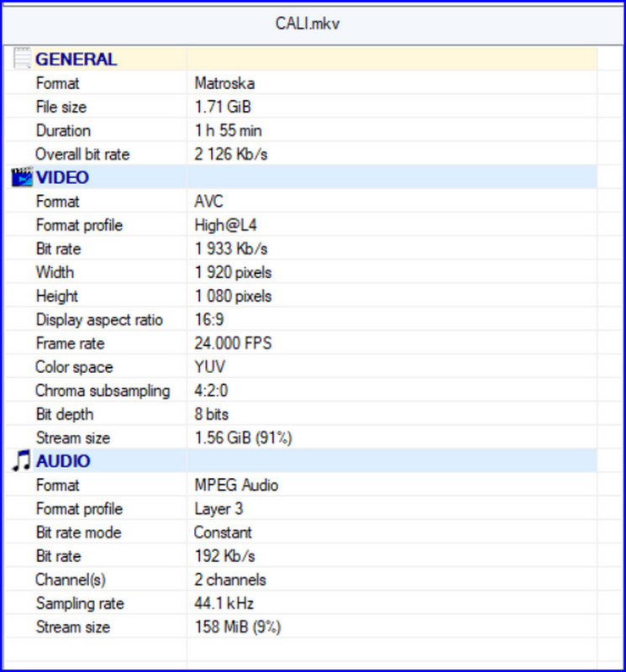Click the Display aspect ratio label
626x672 pixels.
point(99,320)
